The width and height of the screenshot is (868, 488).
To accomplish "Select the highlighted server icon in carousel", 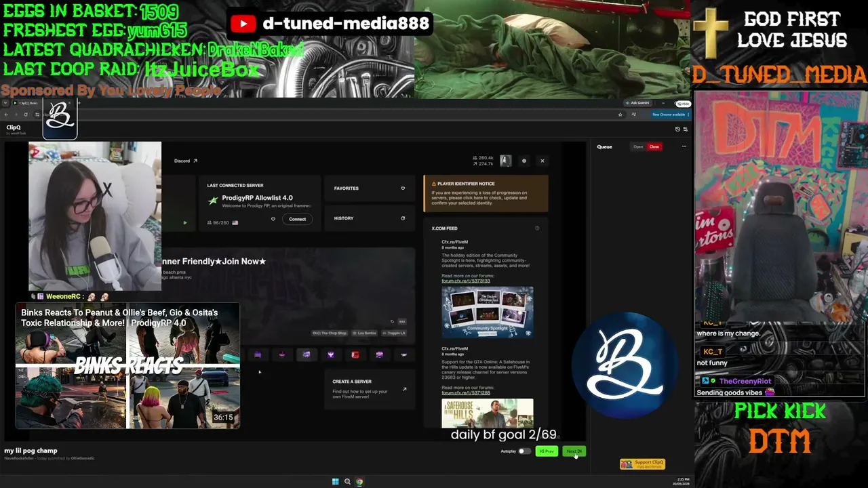I will (306, 354).
